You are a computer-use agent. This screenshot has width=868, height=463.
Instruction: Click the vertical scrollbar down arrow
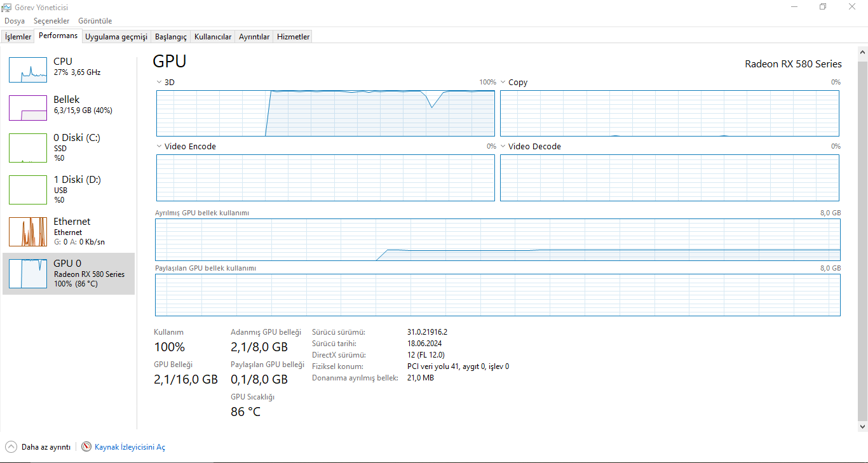862,426
